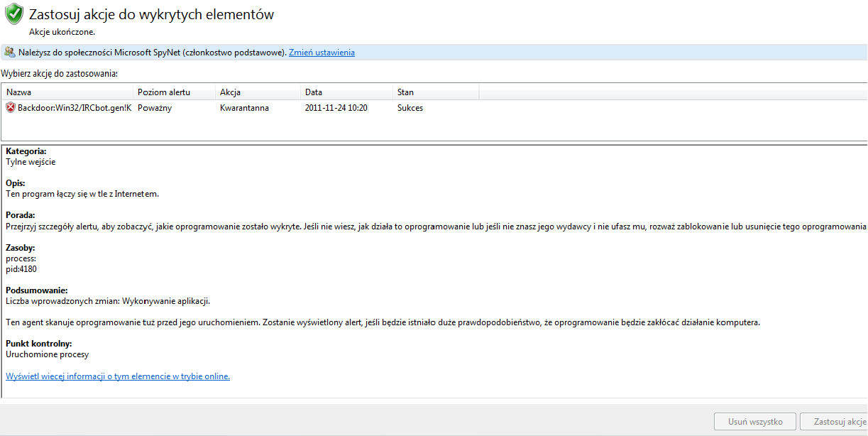
Task: Click the label Wybierz akcję do zastosowania
Action: (59, 73)
